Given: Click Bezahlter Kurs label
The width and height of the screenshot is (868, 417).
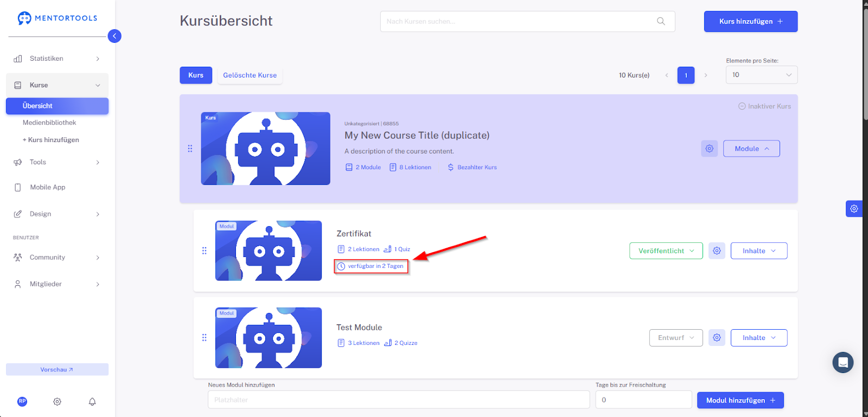Looking at the screenshot, I should point(472,168).
